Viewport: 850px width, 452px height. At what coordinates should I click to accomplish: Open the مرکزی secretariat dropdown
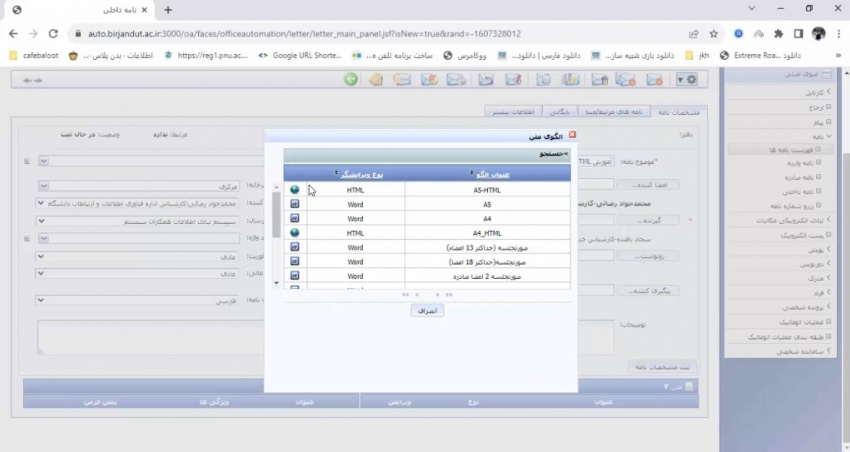click(139, 186)
